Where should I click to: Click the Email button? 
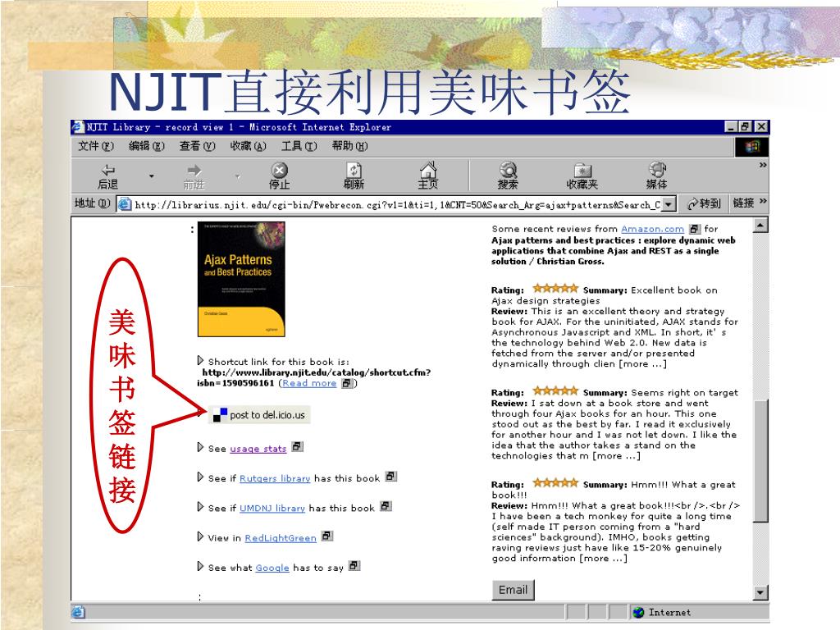click(514, 590)
